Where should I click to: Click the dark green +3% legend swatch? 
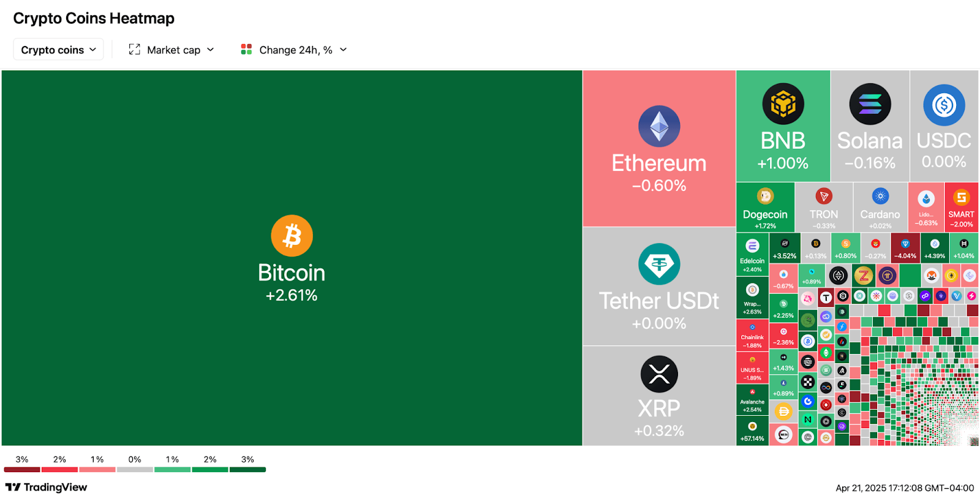click(247, 470)
